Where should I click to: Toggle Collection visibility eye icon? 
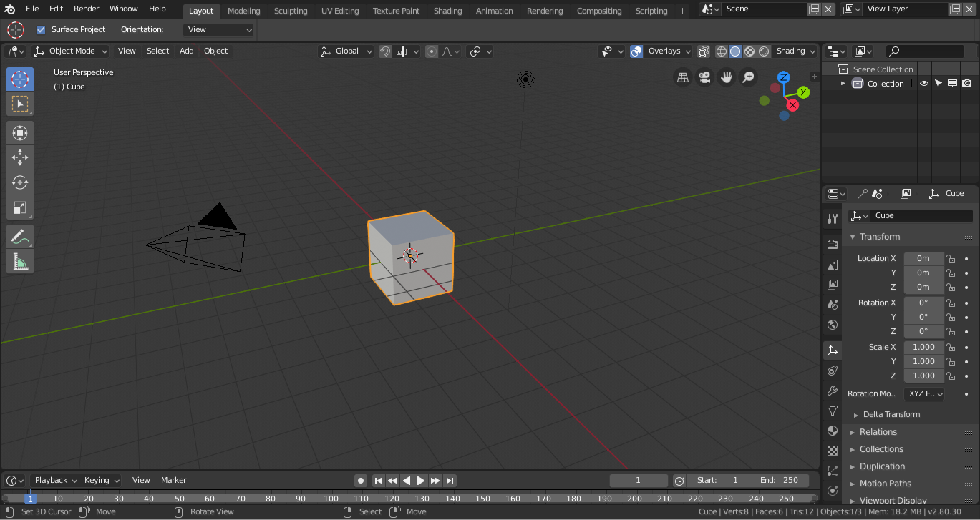924,84
